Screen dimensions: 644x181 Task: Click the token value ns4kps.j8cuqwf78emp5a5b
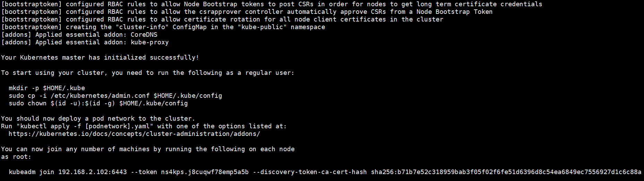point(205,172)
